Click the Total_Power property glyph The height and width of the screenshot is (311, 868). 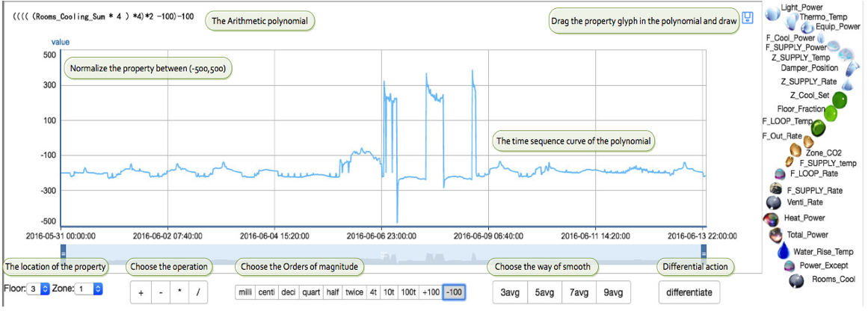(x=776, y=236)
